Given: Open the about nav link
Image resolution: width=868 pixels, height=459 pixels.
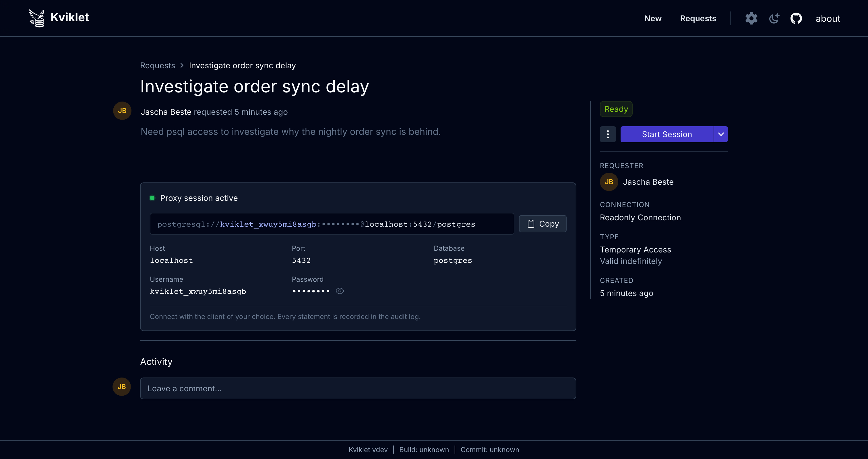Looking at the screenshot, I should 828,19.
